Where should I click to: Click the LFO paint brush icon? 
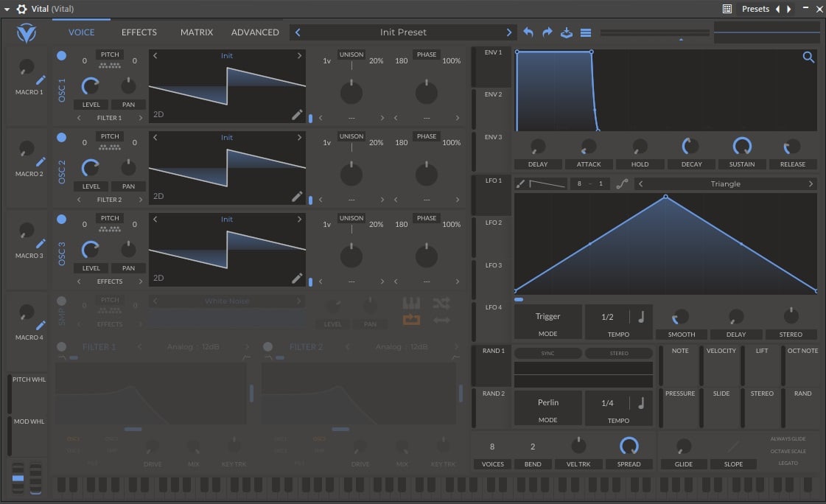(x=520, y=183)
